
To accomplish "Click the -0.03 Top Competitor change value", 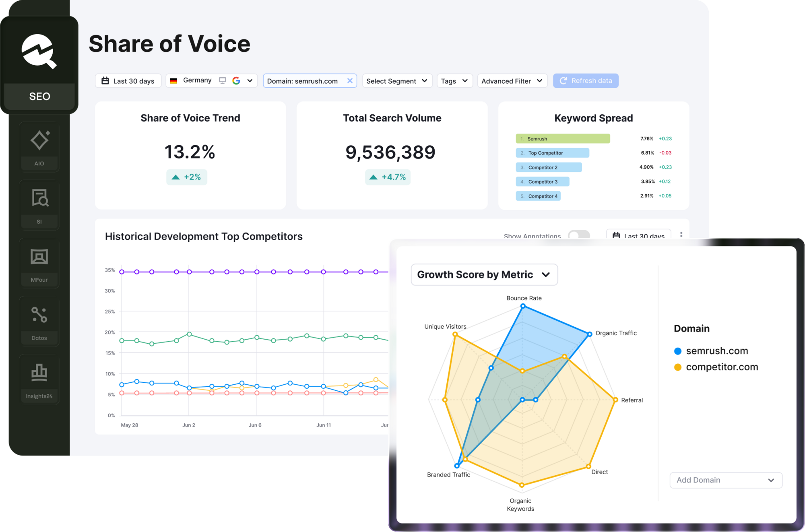I will coord(665,153).
